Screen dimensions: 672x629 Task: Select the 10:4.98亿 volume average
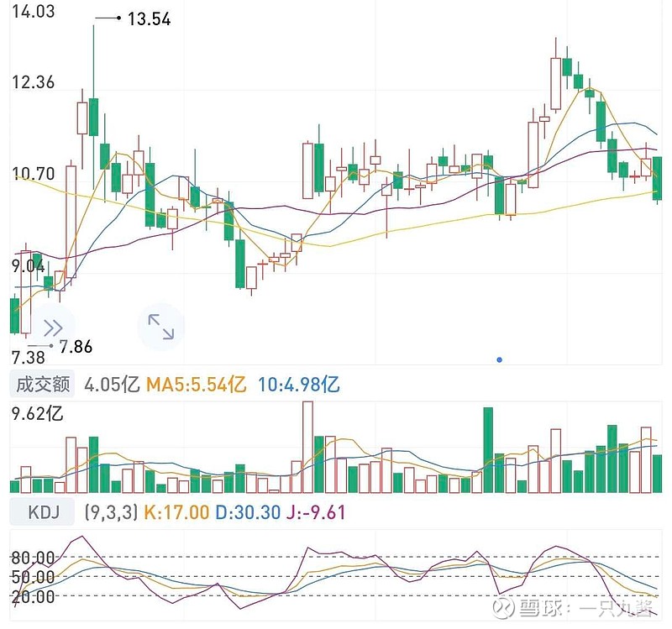(x=299, y=385)
